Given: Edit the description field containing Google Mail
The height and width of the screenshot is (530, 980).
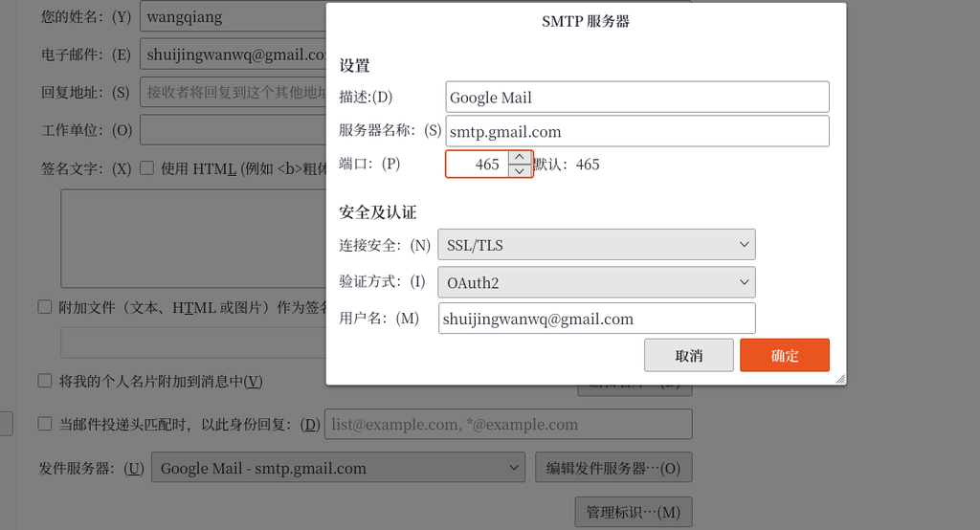Looking at the screenshot, I should coord(637,97).
